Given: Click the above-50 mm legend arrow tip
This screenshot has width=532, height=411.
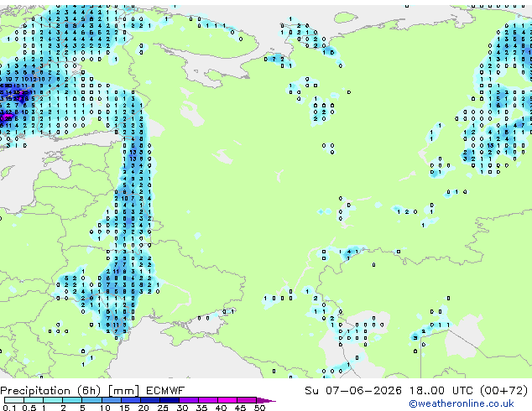Looking at the screenshot, I should [266, 400].
